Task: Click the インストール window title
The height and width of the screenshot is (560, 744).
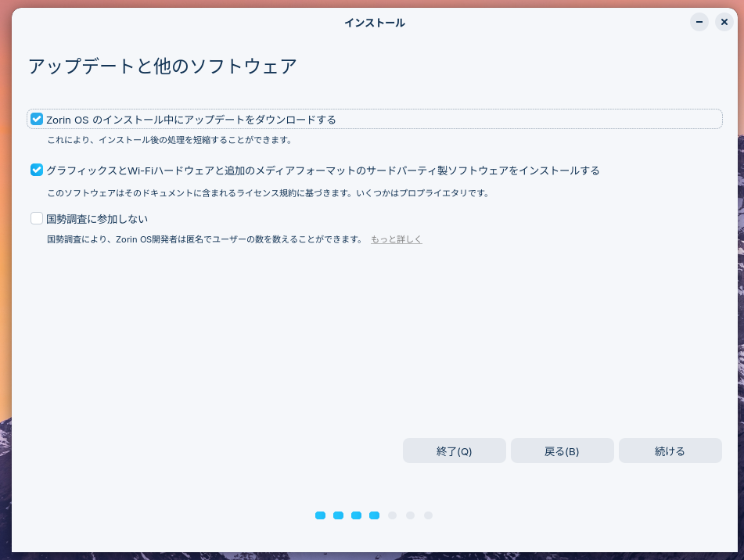Action: tap(375, 23)
